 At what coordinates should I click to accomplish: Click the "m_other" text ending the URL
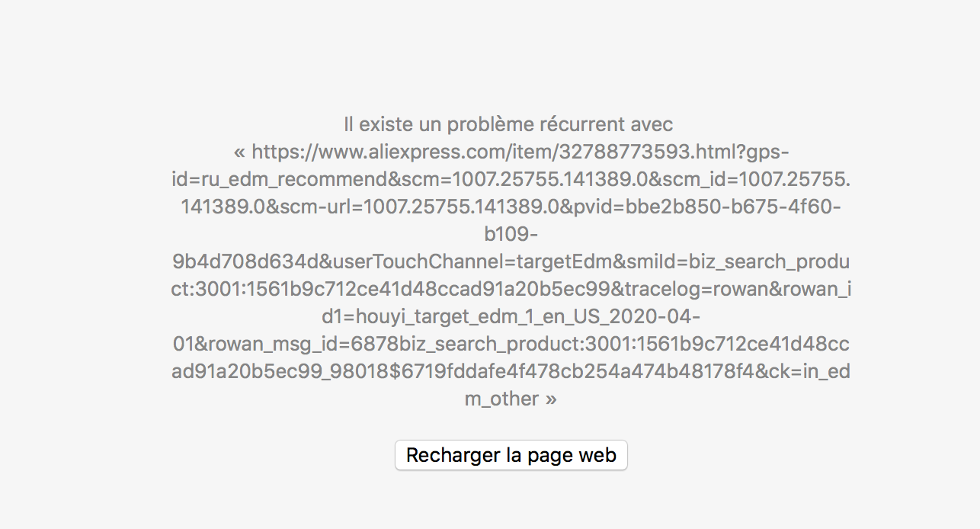tap(502, 399)
